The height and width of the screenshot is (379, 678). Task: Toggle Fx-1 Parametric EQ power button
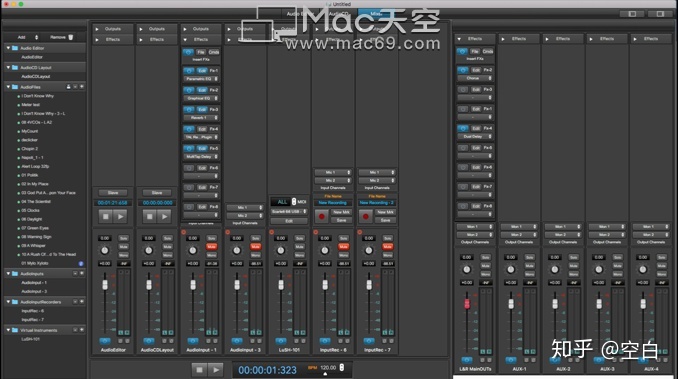(x=189, y=70)
